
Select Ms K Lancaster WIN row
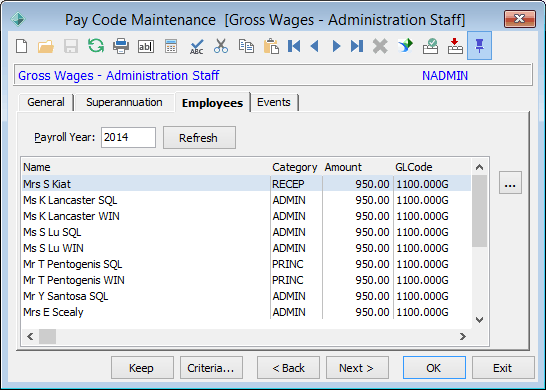pyautogui.click(x=246, y=216)
